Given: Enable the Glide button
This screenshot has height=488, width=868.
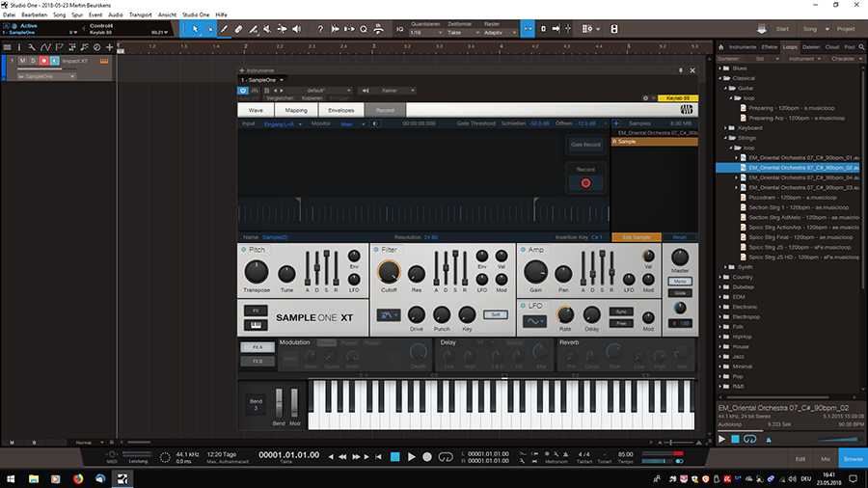Looking at the screenshot, I should pos(680,293).
